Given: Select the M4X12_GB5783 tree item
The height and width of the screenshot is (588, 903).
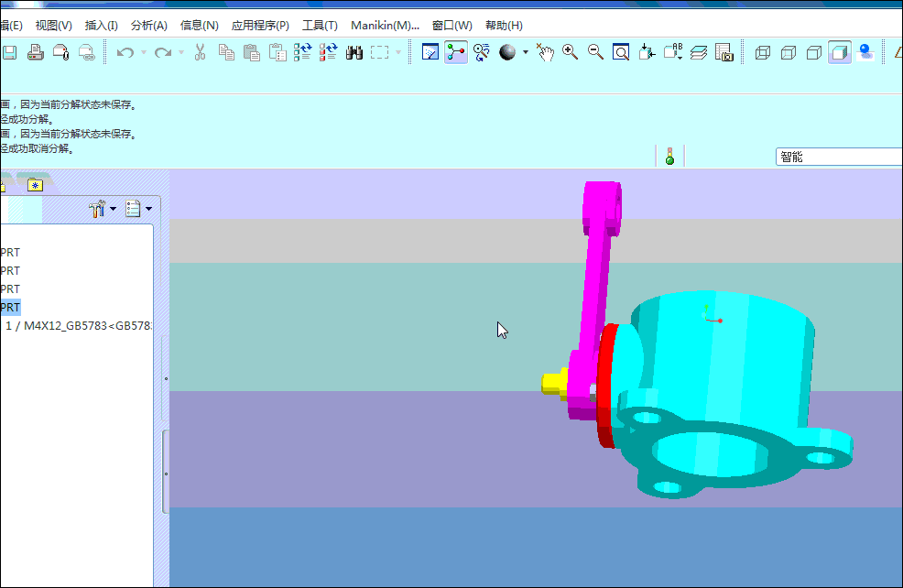Looking at the screenshot, I should pos(79,326).
